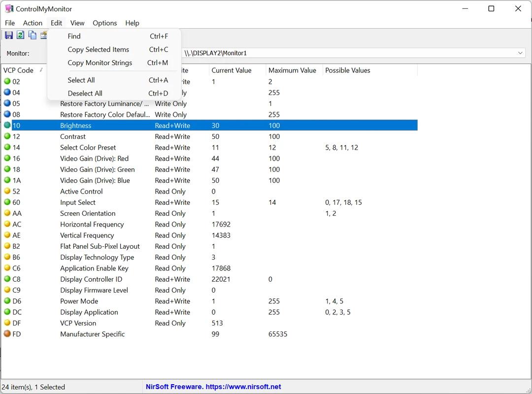Click the blue ball icon beside code 04

(7, 92)
